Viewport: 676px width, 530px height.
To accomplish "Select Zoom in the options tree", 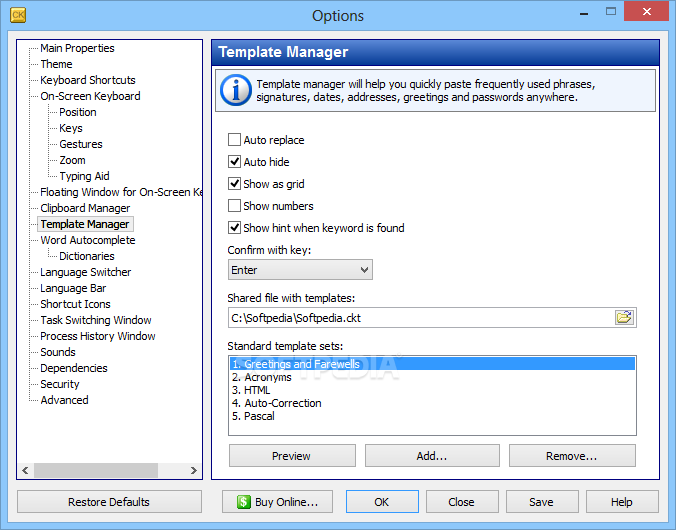I will pyautogui.click(x=72, y=160).
